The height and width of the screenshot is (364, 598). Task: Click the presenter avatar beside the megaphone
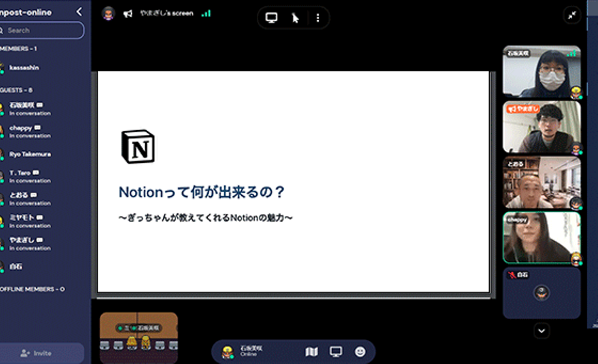click(108, 14)
